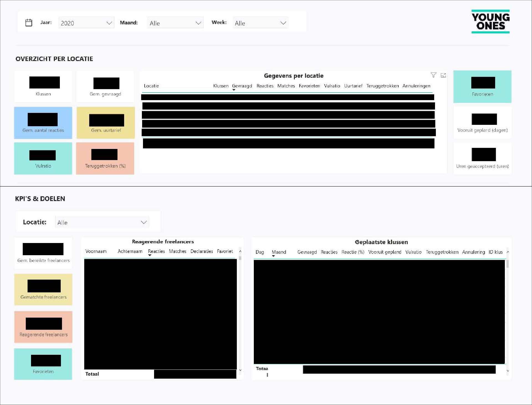Click down arrow of Geplaatste klussen scrollbar

tap(508, 371)
